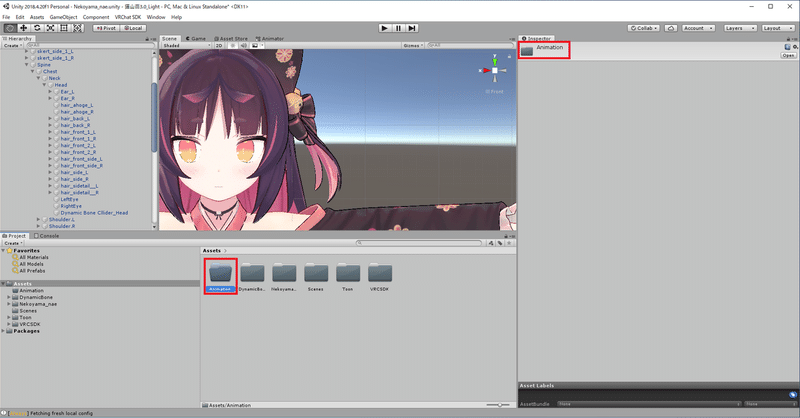
Task: Click the cloud services icon
Action: point(671,28)
